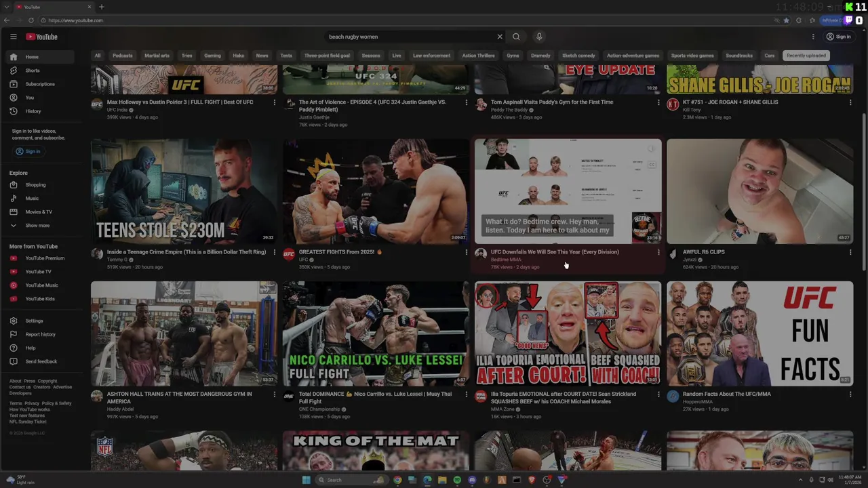The image size is (868, 488).
Task: Select the Sketch comedy filter chip
Action: point(578,56)
